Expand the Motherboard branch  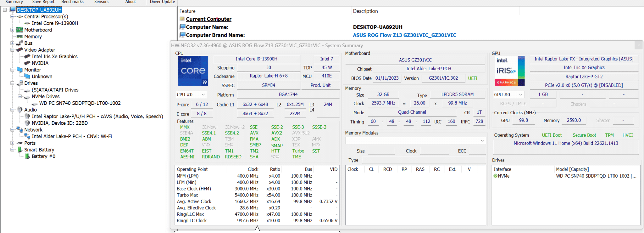[12, 30]
